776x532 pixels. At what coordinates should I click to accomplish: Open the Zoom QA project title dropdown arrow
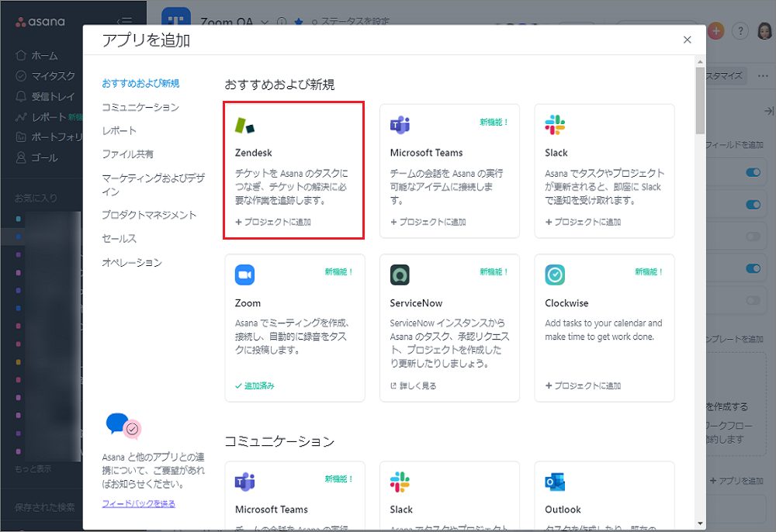265,22
